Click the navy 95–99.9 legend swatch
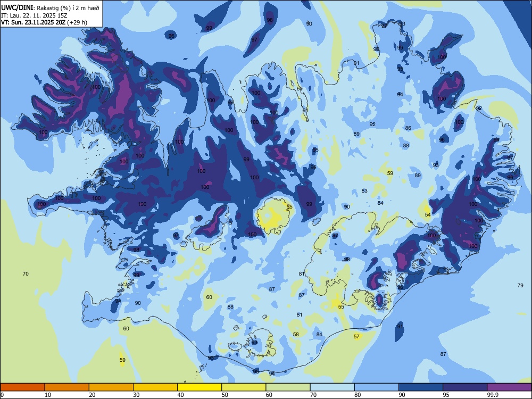The image size is (532, 399). coord(465,387)
